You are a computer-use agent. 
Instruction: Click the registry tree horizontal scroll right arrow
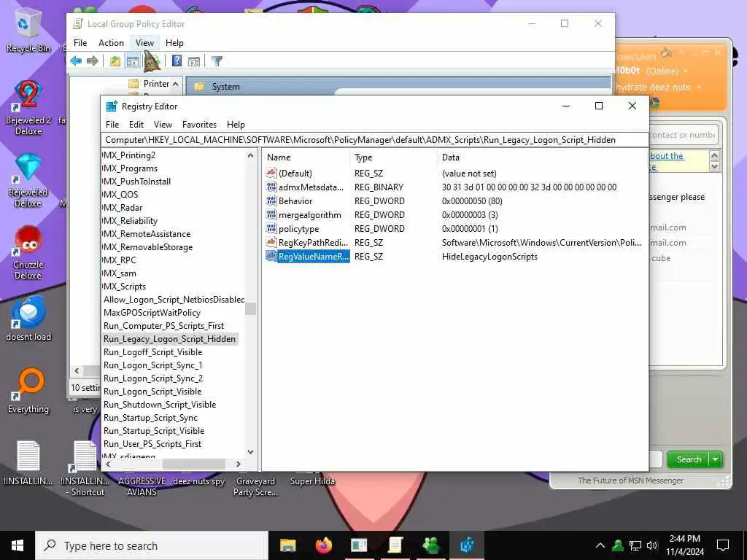point(239,464)
